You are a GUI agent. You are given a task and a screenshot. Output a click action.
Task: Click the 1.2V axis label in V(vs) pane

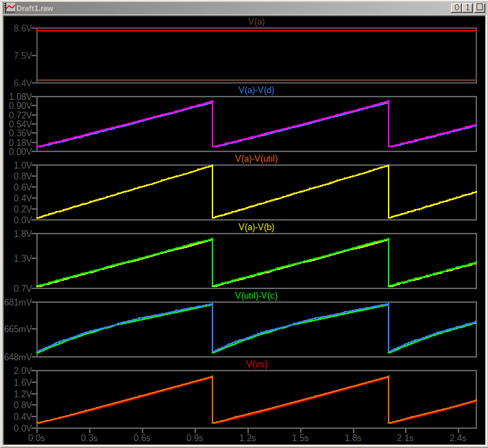point(23,394)
